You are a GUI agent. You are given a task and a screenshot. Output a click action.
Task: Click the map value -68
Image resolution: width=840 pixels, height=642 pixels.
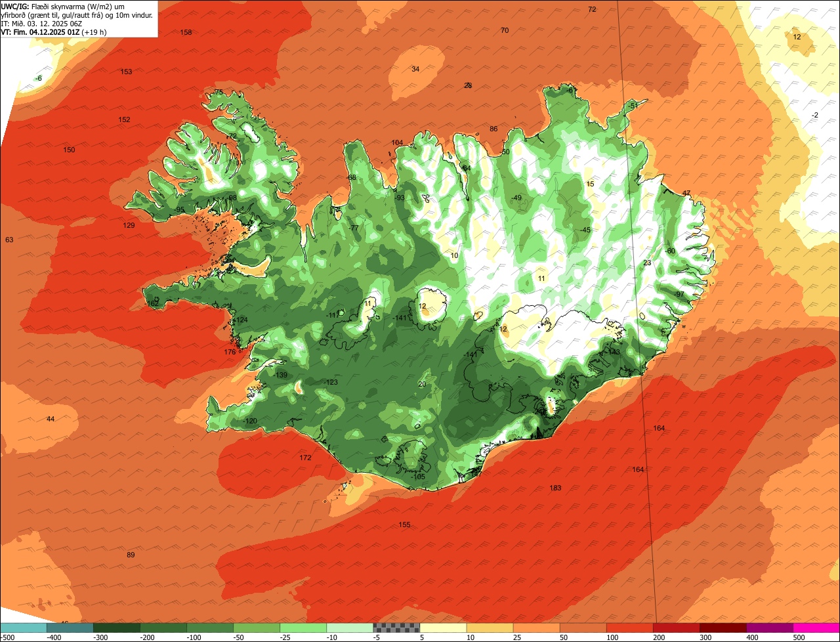point(351,177)
